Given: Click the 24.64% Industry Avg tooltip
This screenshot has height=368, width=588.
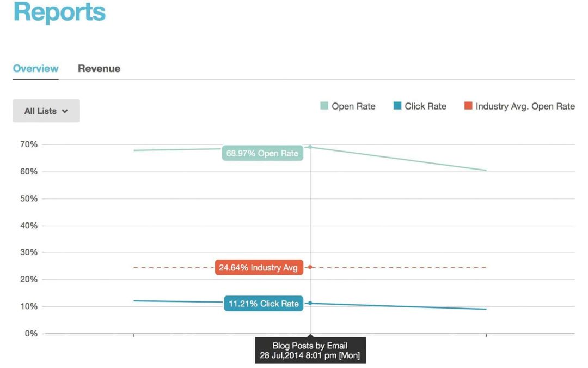Looking at the screenshot, I should 259,268.
